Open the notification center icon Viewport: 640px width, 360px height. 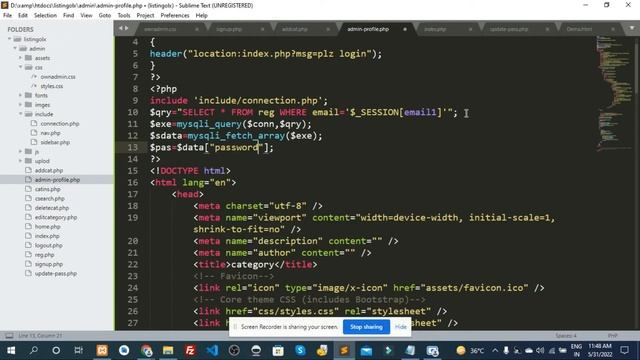pos(624,350)
